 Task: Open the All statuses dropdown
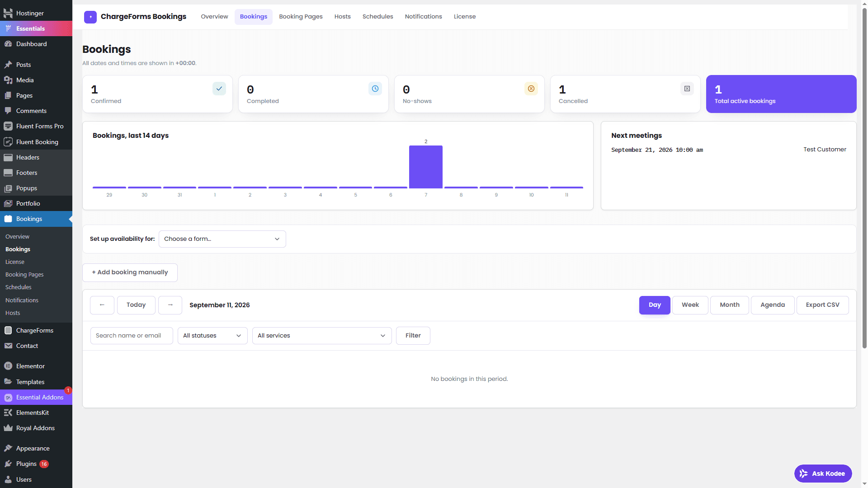click(x=212, y=336)
